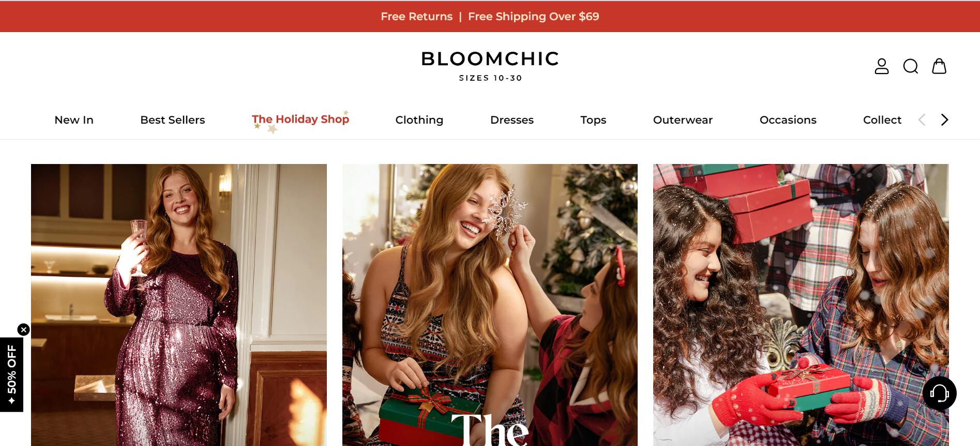The image size is (980, 446).
Task: Open the Dresses menu
Action: click(512, 120)
